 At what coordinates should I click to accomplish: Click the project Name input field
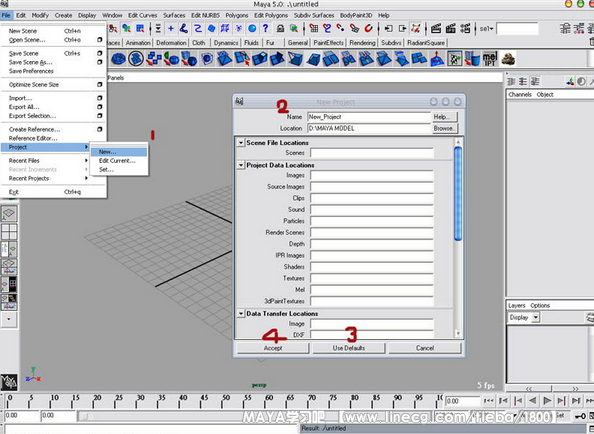369,117
